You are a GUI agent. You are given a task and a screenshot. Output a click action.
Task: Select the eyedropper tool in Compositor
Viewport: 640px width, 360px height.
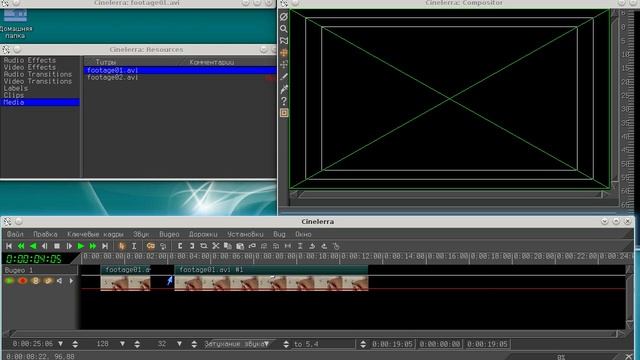[x=284, y=89]
